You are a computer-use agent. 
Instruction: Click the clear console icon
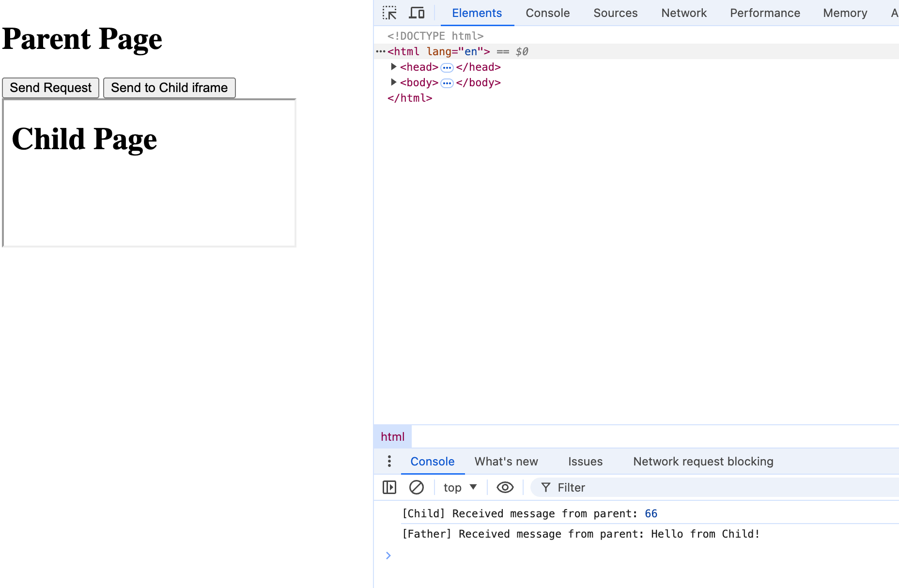tap(417, 487)
